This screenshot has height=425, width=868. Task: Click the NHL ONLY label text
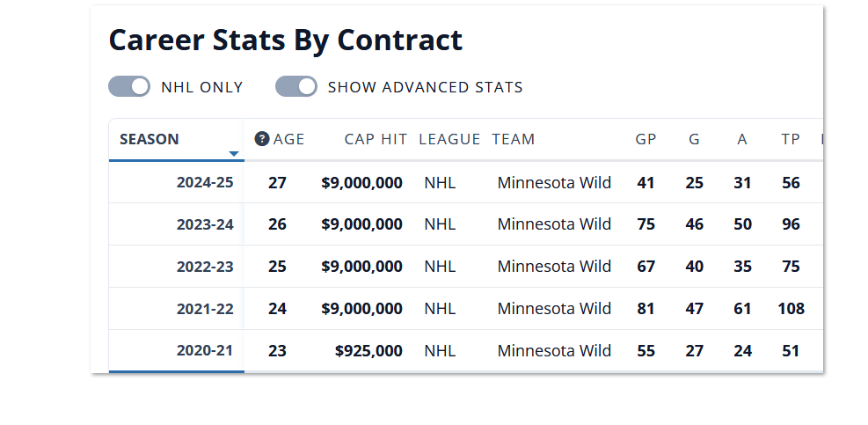(201, 87)
